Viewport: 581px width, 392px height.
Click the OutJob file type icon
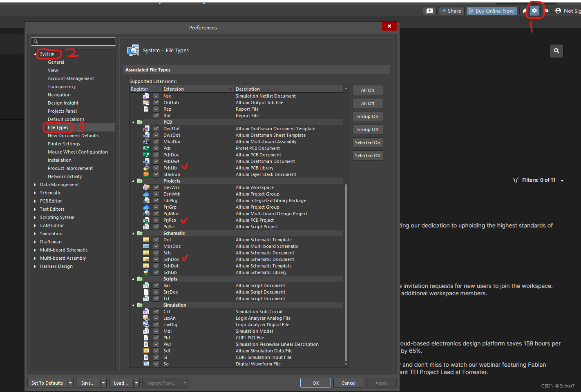[x=146, y=102]
